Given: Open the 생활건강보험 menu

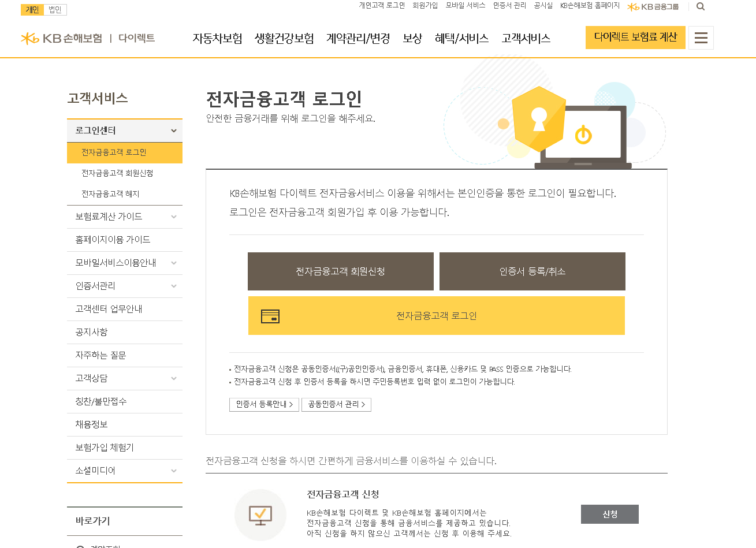Looking at the screenshot, I should click(x=284, y=38).
